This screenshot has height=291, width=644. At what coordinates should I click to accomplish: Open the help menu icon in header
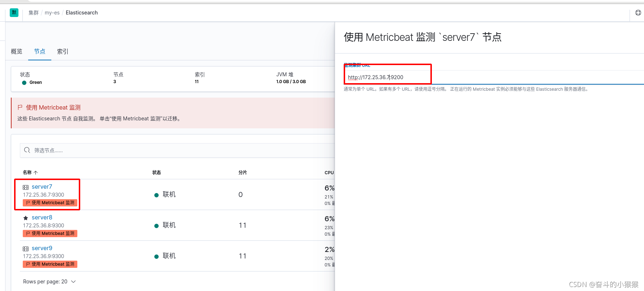point(638,13)
